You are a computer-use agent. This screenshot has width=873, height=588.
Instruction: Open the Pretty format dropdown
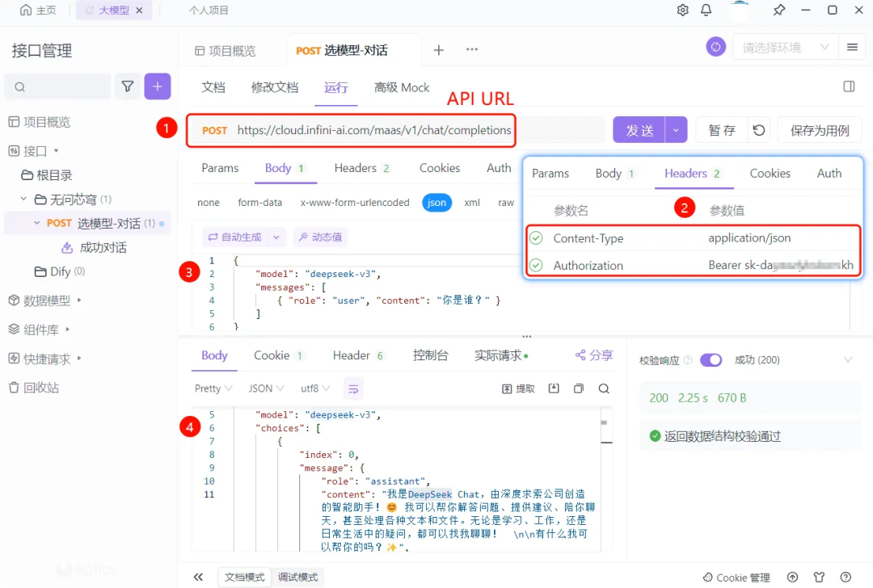pyautogui.click(x=213, y=388)
